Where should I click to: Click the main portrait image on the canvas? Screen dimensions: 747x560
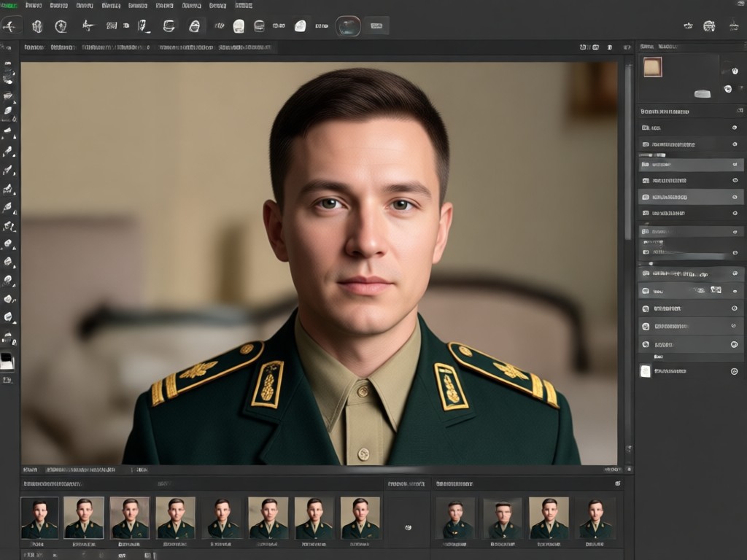(x=319, y=263)
